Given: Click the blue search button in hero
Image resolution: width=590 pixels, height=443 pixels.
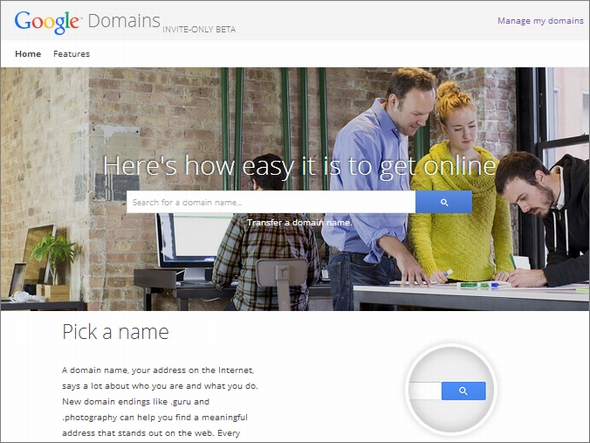Looking at the screenshot, I should 444,202.
